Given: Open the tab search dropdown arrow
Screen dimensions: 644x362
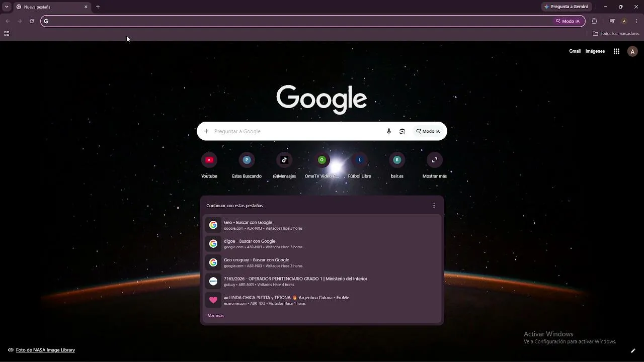Looking at the screenshot, I should point(7,7).
